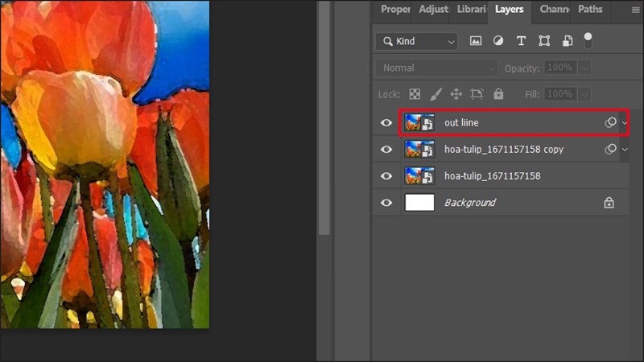The image size is (644, 362).
Task: Filter for adjustment layers icon
Action: [x=498, y=41]
